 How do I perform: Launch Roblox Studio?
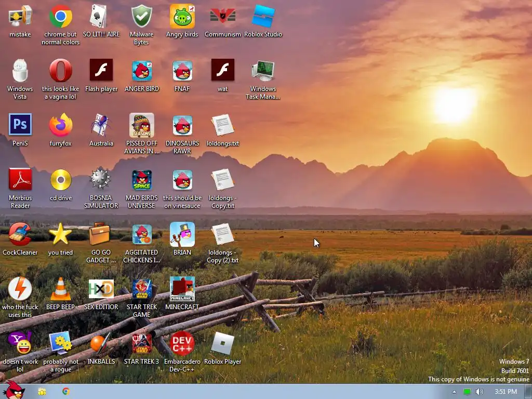point(263,16)
